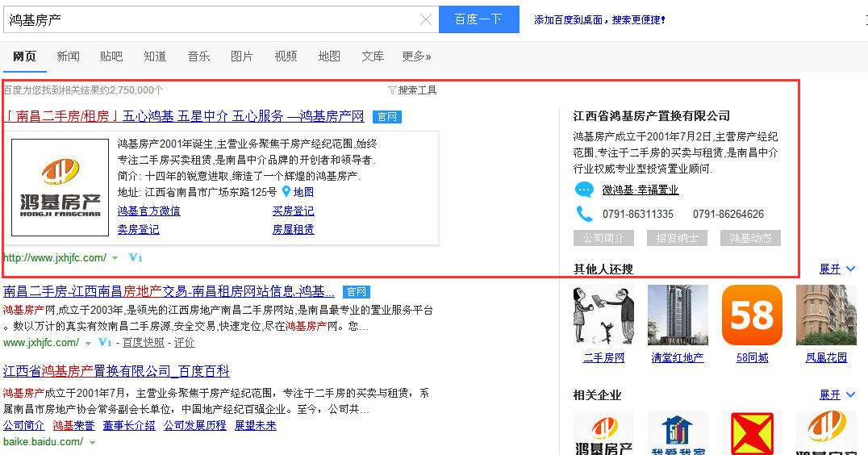The height and width of the screenshot is (455, 868).
Task: Open the 董事长介绍 sublink
Action: (x=129, y=426)
